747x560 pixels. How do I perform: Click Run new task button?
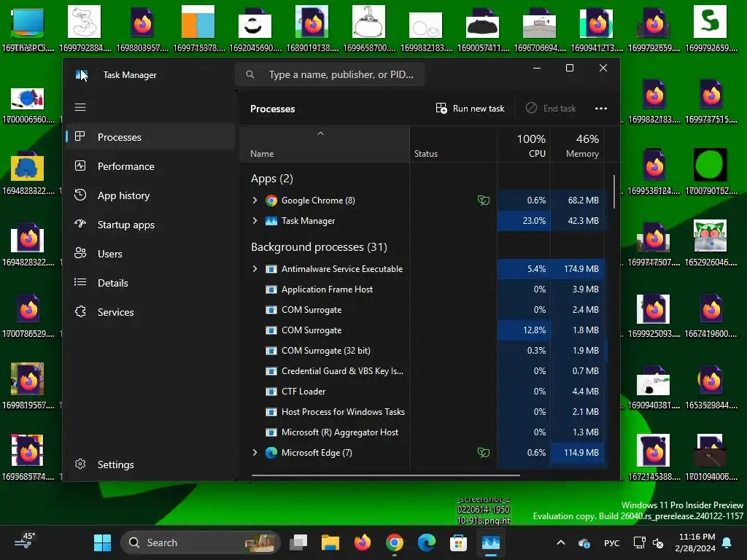[x=470, y=109]
